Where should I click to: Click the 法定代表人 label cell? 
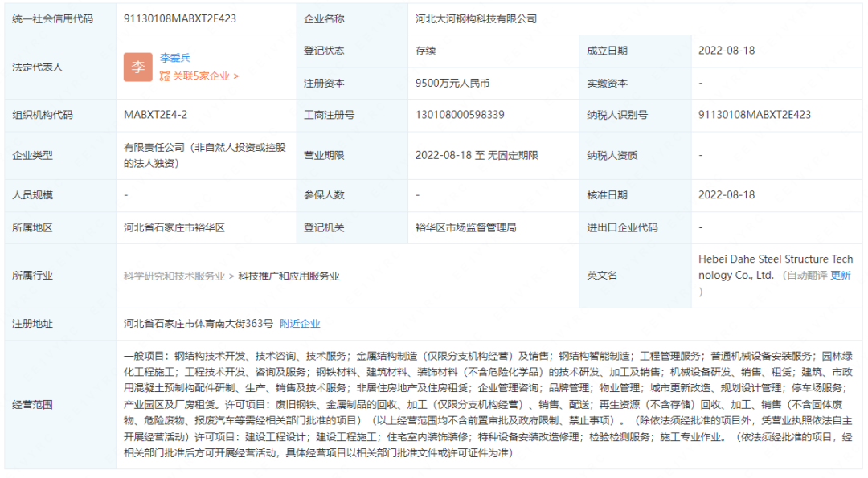tap(60, 67)
